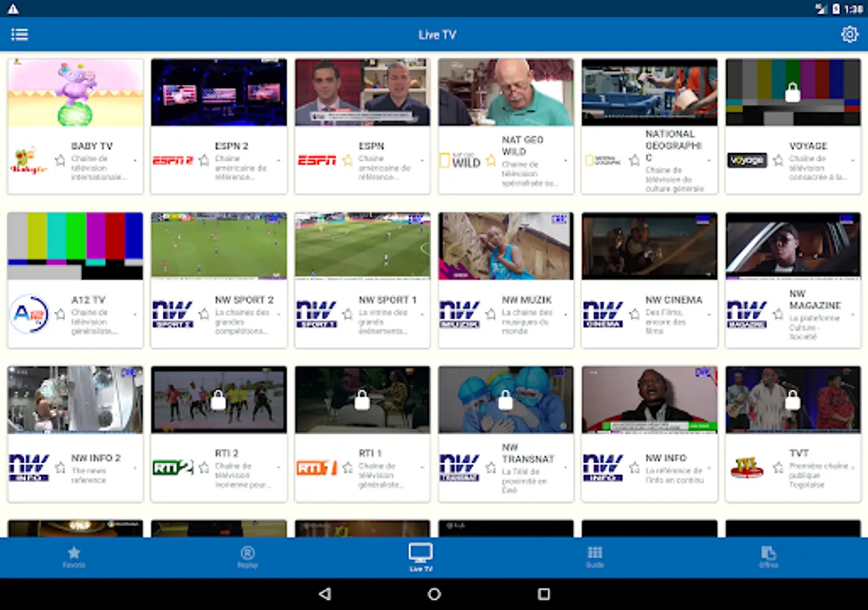Click the lock on NW Transnat preview

[x=506, y=400]
